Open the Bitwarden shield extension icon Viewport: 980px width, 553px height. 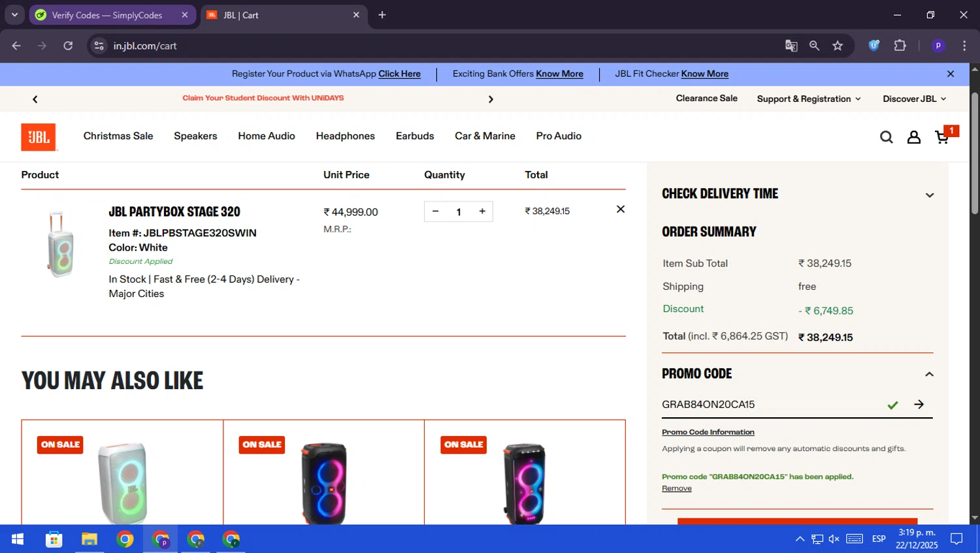(x=874, y=46)
